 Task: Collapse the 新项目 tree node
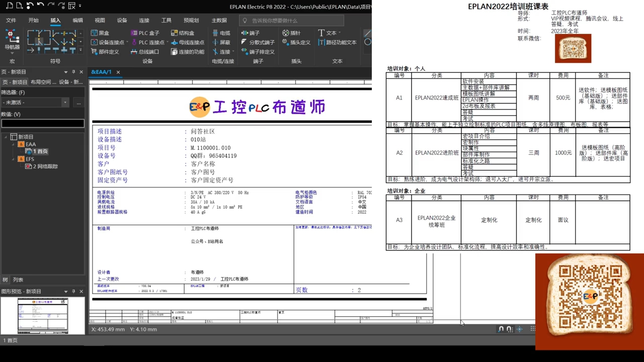coord(6,137)
